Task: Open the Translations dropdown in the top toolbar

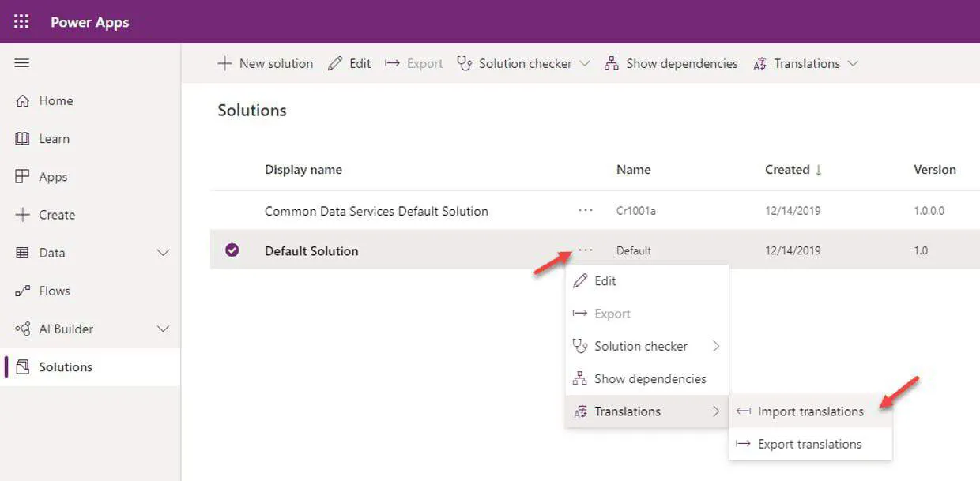Action: [854, 63]
